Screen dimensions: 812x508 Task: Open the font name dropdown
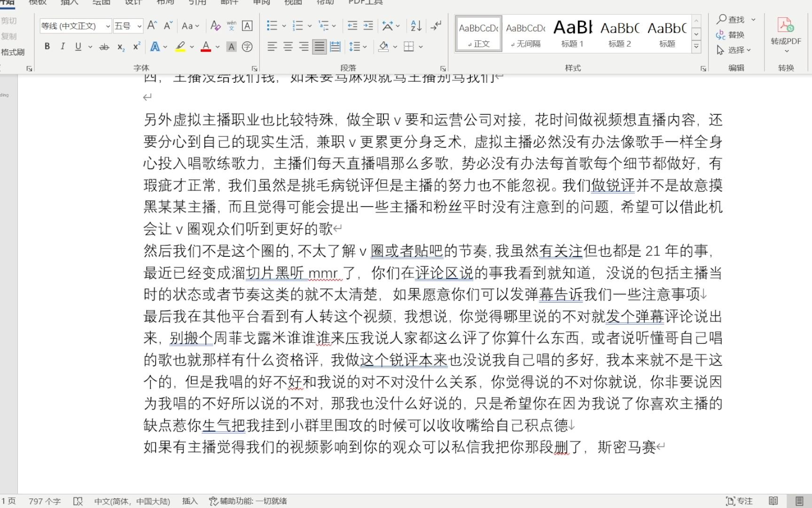108,26
